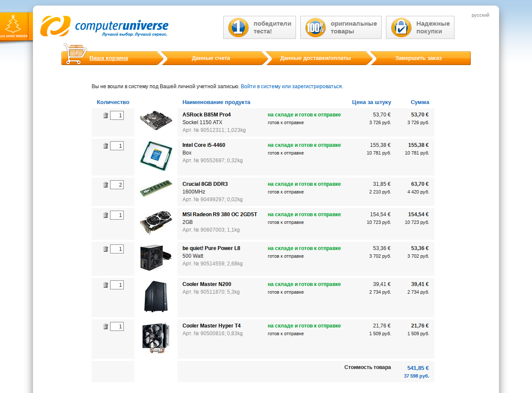Click Надежные покупки badge text
The height and width of the screenshot is (393, 532).
pyautogui.click(x=433, y=27)
